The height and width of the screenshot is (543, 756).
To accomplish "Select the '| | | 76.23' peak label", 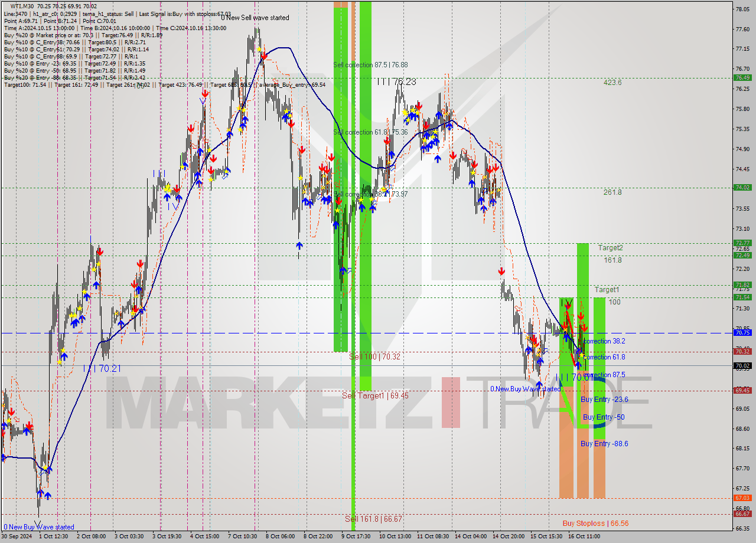I will tap(396, 82).
